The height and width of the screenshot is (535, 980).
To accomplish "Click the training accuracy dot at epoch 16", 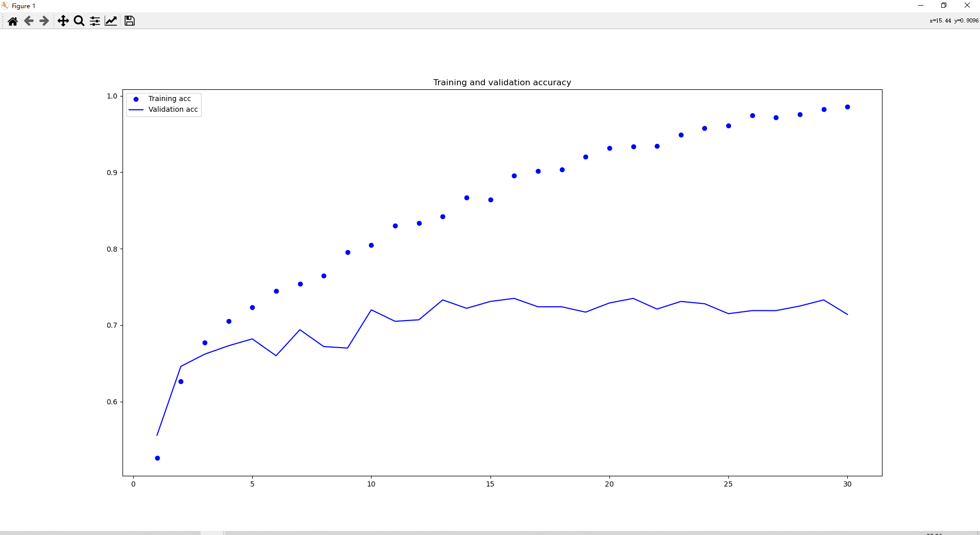I will (514, 176).
